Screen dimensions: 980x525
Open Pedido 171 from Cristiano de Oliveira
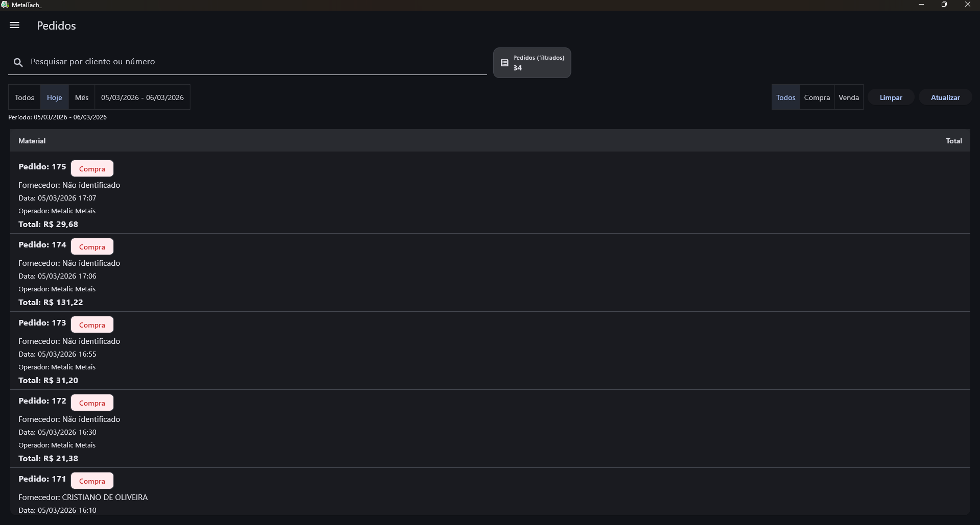pos(42,479)
